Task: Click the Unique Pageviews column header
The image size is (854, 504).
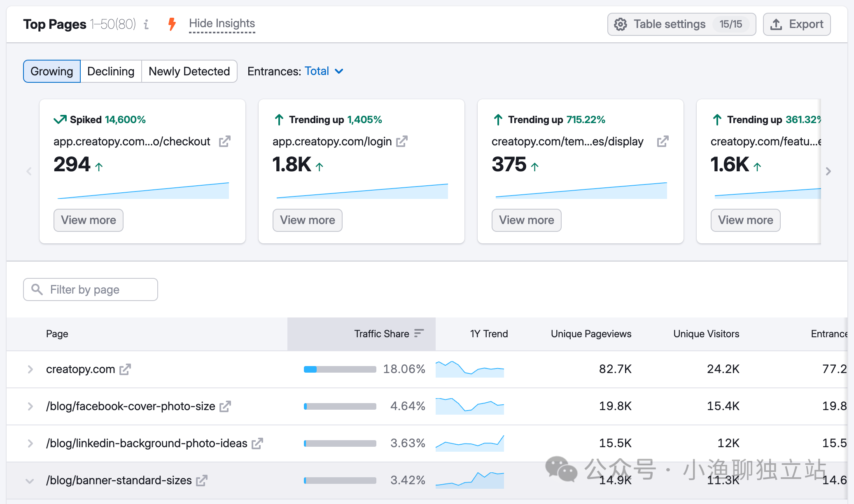Action: click(x=591, y=334)
